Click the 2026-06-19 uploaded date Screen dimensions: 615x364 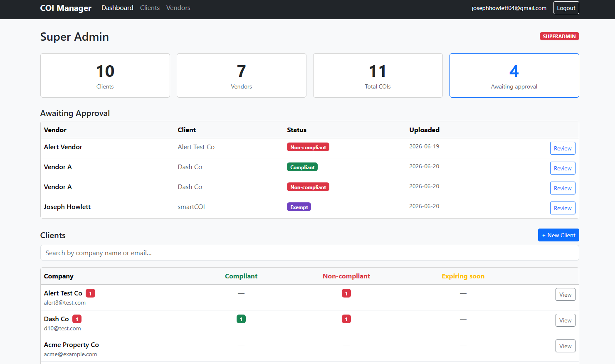coord(424,146)
